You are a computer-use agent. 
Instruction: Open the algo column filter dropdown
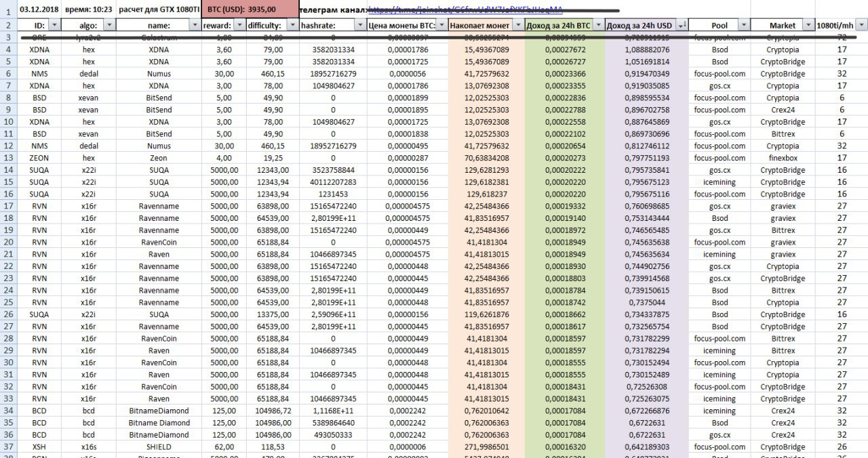tap(109, 25)
